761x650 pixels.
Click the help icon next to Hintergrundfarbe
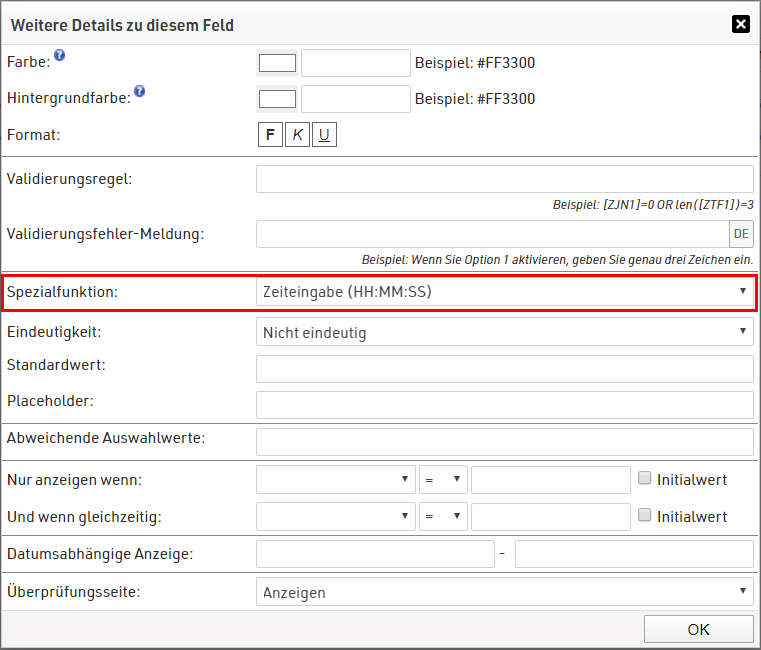139,91
